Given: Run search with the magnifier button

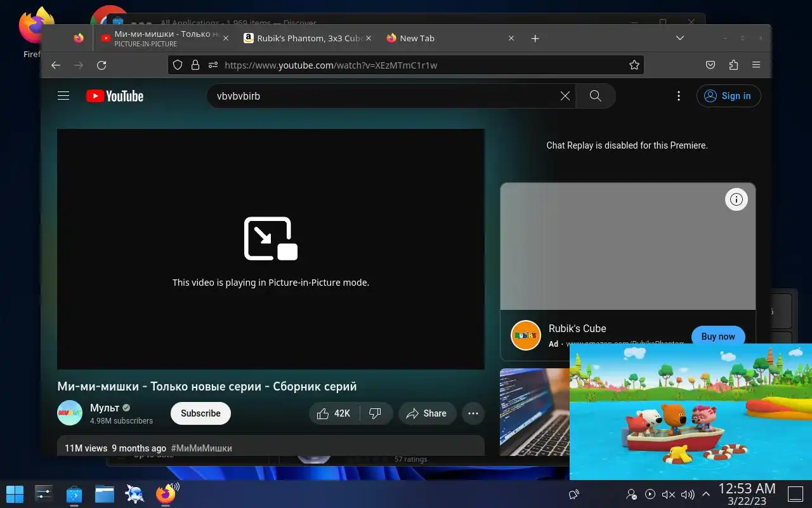Looking at the screenshot, I should (595, 96).
